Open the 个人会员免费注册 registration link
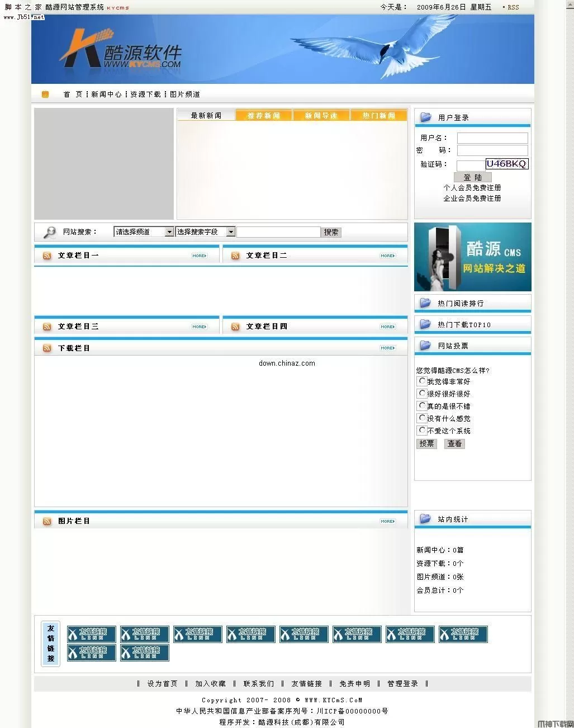Image resolution: width=574 pixels, height=728 pixels. click(472, 187)
